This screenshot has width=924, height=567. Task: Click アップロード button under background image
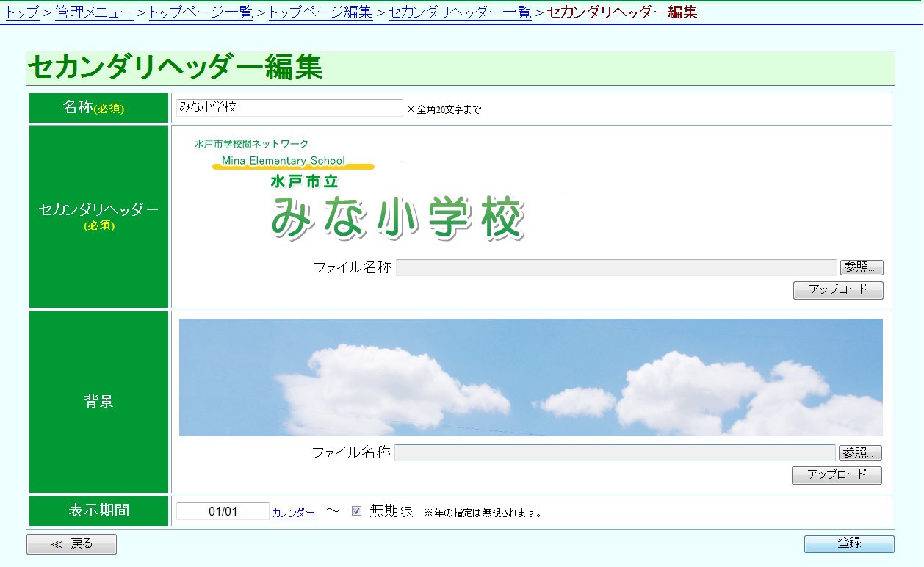coord(837,475)
